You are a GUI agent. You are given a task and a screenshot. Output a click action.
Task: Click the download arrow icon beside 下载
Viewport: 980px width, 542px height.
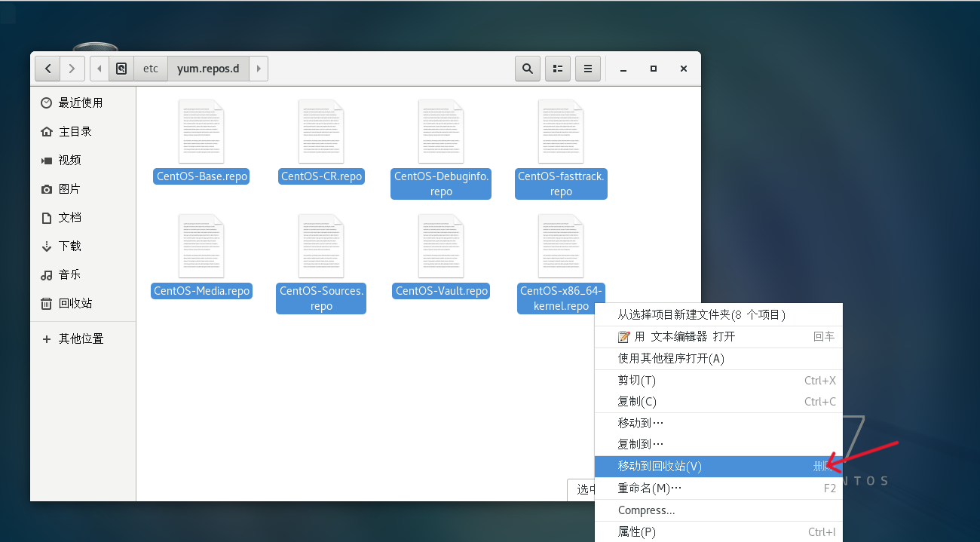47,246
